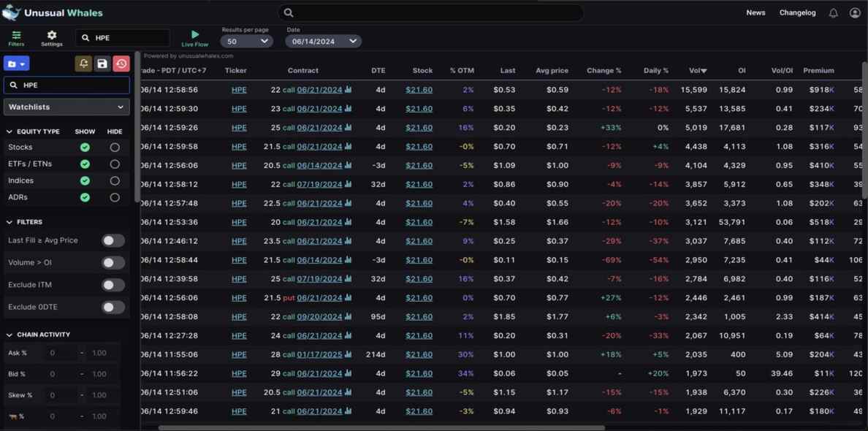Click the sidebar HPE search field
This screenshot has height=431, width=868.
pyautogui.click(x=66, y=85)
